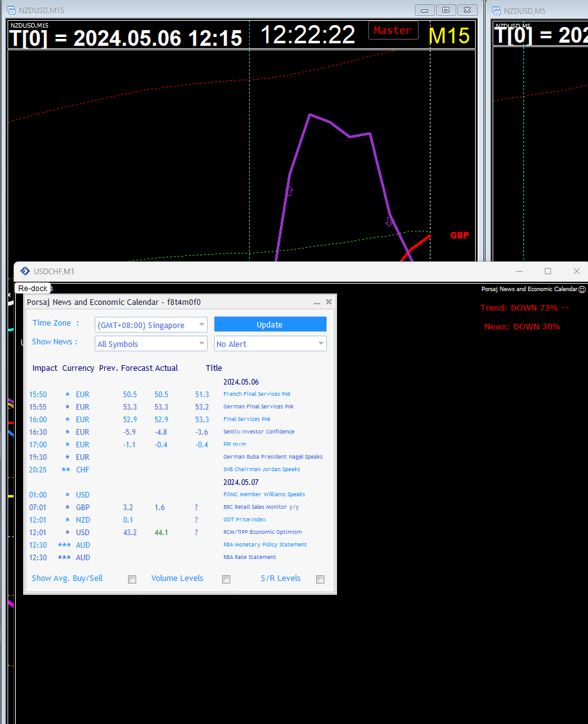Click the NZDUSD,M15 chart window icon

(x=11, y=10)
